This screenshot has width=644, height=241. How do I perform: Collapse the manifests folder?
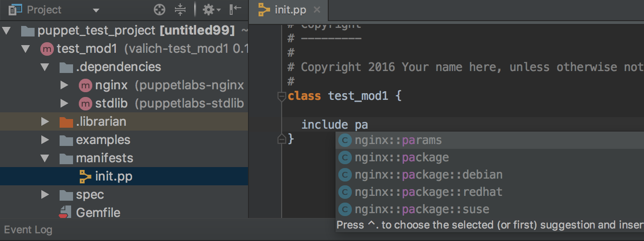(45, 158)
